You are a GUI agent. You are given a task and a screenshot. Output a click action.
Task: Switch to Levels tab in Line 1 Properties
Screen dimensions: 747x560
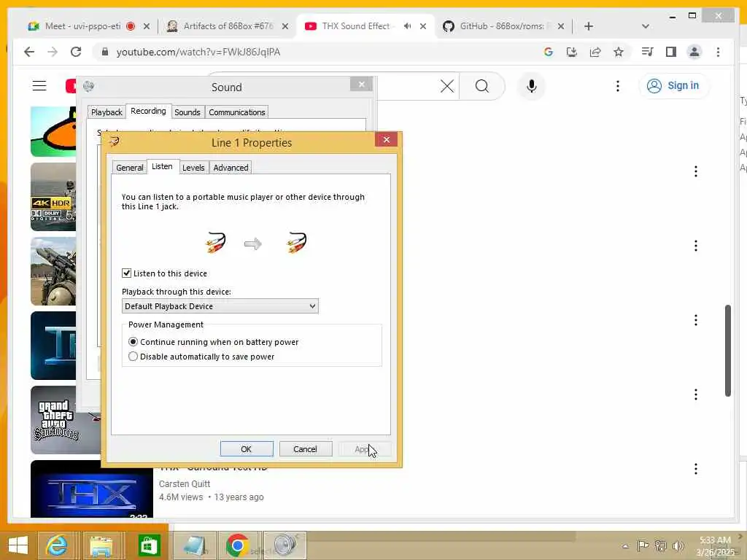193,168
